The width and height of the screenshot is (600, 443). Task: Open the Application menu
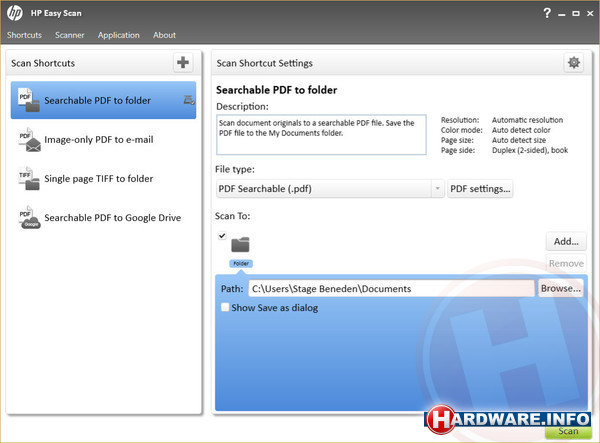[119, 35]
